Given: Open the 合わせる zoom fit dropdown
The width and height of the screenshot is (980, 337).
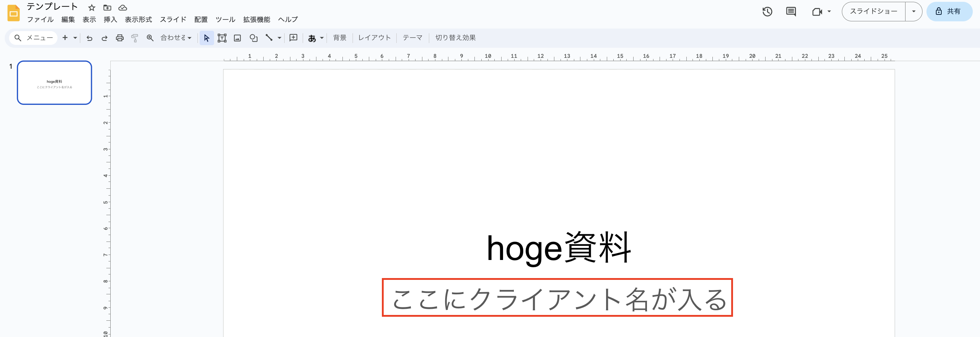Looking at the screenshot, I should point(175,38).
